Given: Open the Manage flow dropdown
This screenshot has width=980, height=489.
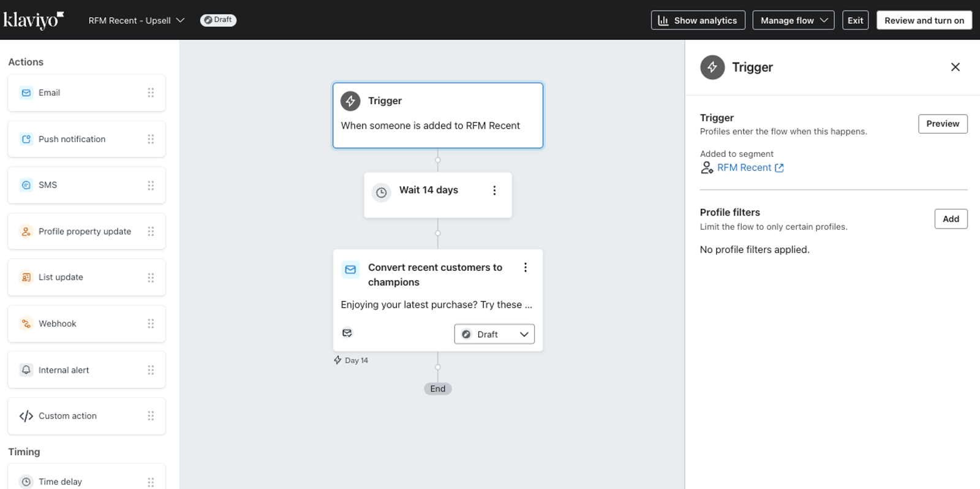Looking at the screenshot, I should tap(793, 20).
